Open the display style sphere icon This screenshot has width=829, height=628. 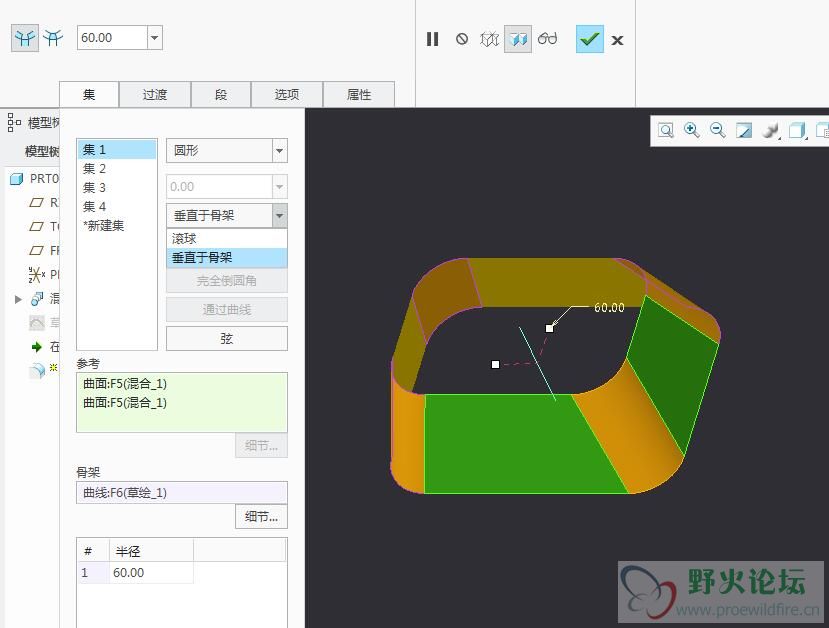770,131
